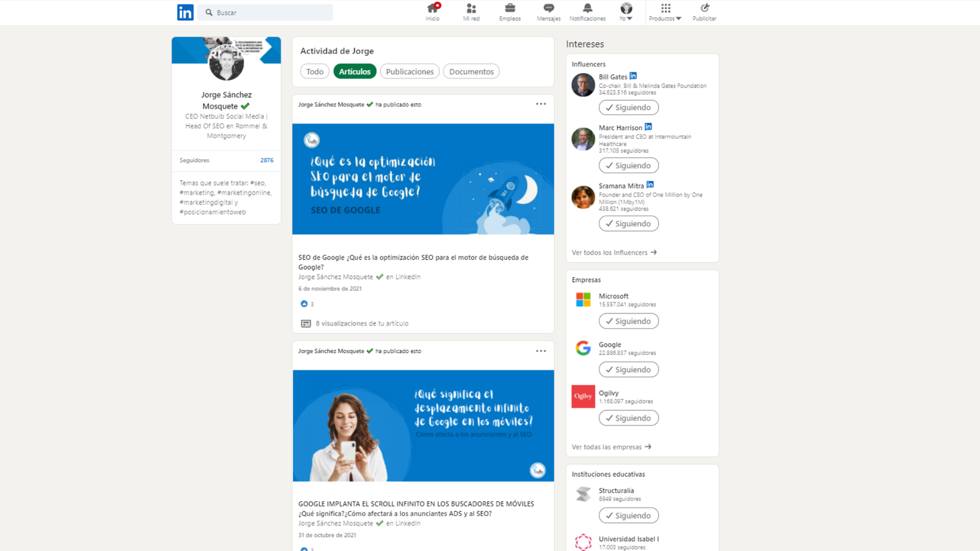Screen dimensions: 980x551
Task: Unfollow Microsoft via Siguiendo button
Action: (628, 321)
